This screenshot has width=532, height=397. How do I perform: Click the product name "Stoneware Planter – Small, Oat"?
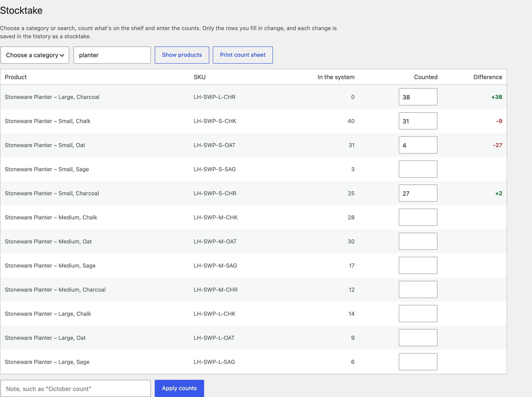point(45,145)
